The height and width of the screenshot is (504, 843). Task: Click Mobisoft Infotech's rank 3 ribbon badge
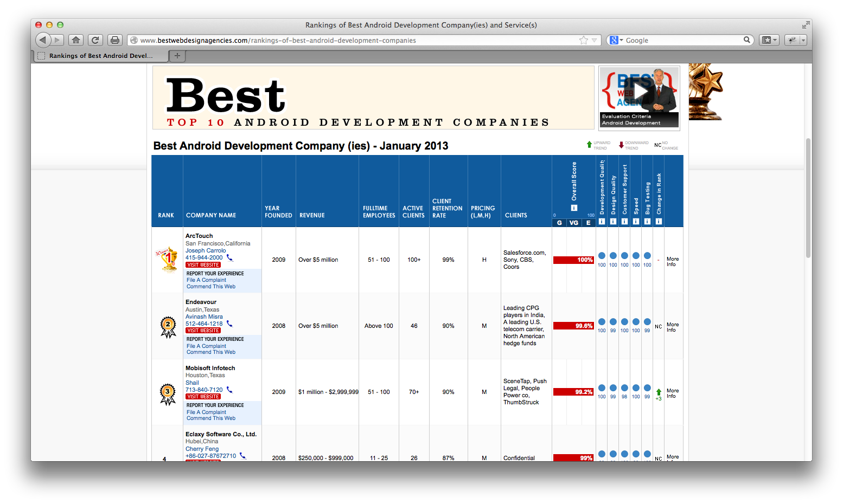tap(168, 394)
